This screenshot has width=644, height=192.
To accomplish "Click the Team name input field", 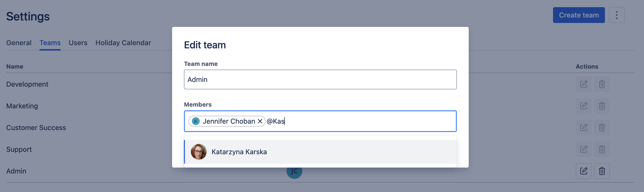I will click(320, 79).
